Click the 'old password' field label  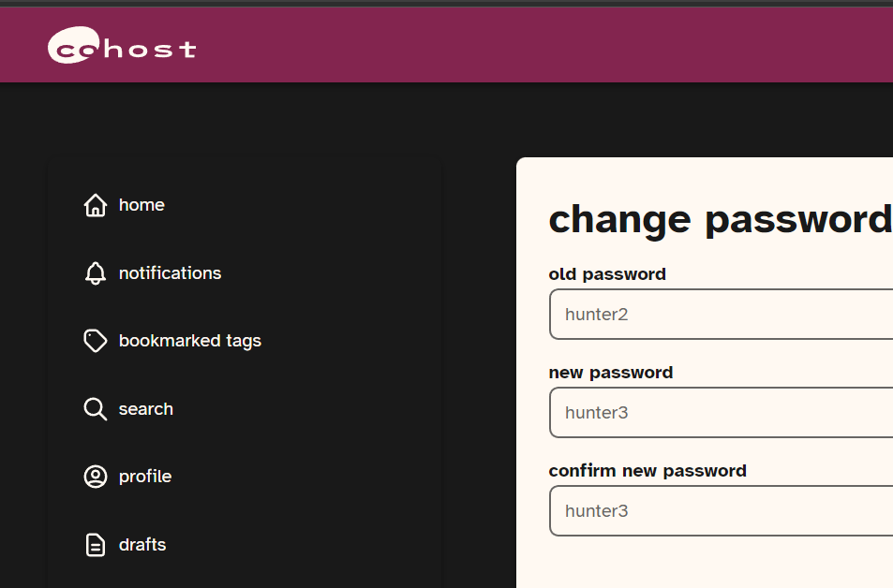[x=606, y=274]
